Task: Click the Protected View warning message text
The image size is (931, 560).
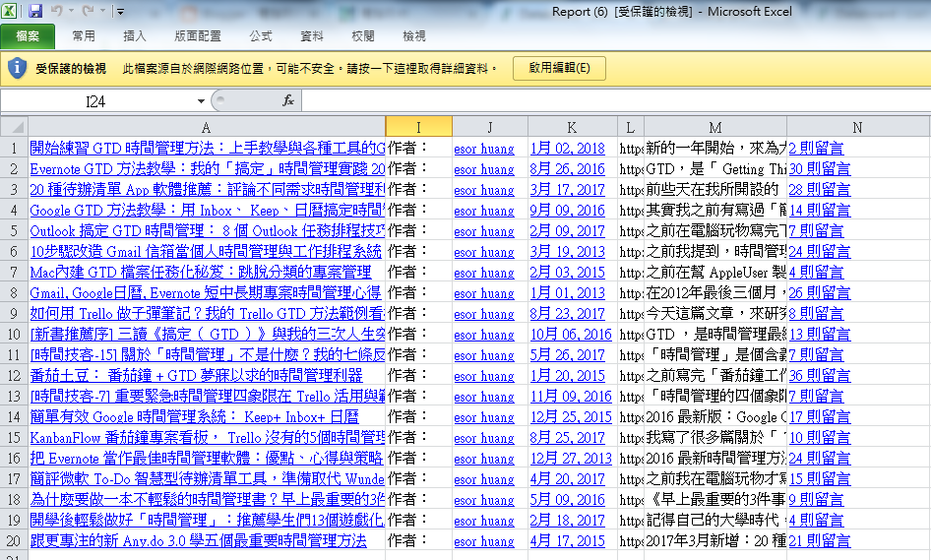Action: point(310,69)
